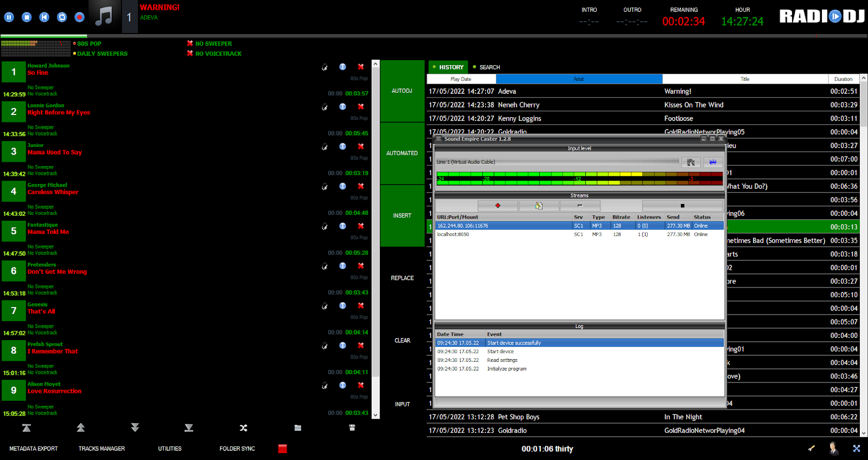Toggle the INSERT mode button
This screenshot has width=868, height=460.
402,216
